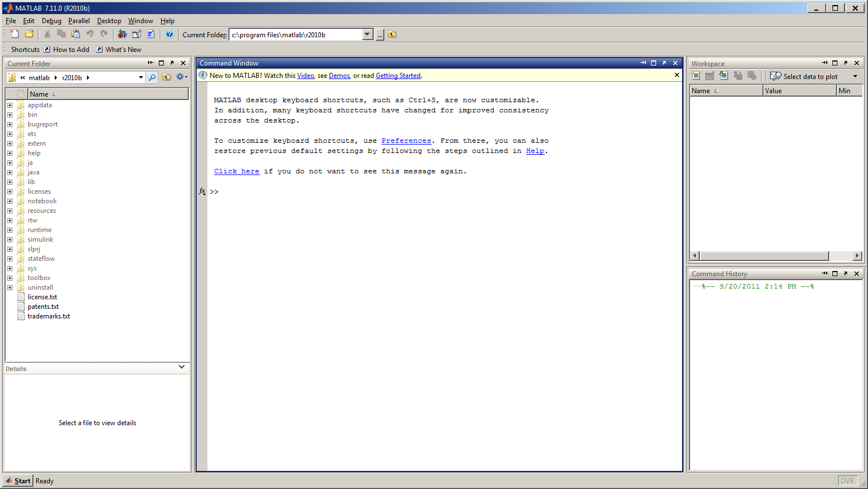Screen dimensions: 868x489
Task: Click the Workspace horizontal scrollbar thumb
Action: click(x=764, y=256)
